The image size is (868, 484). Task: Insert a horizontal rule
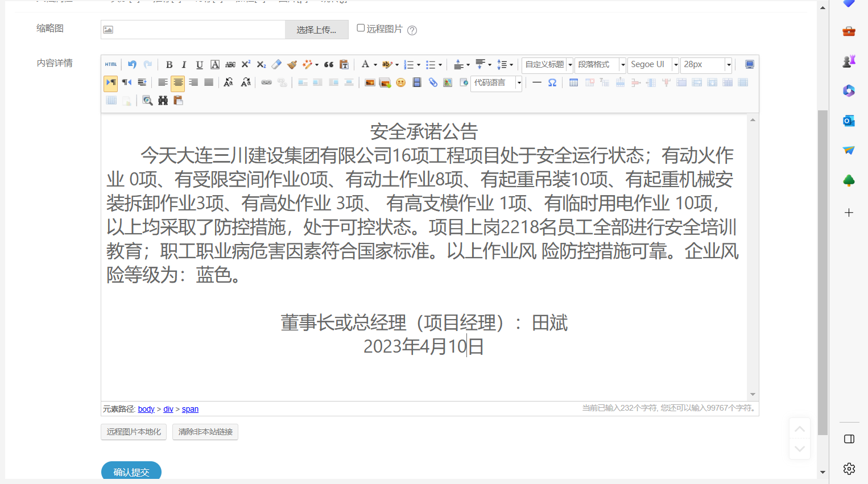(536, 82)
